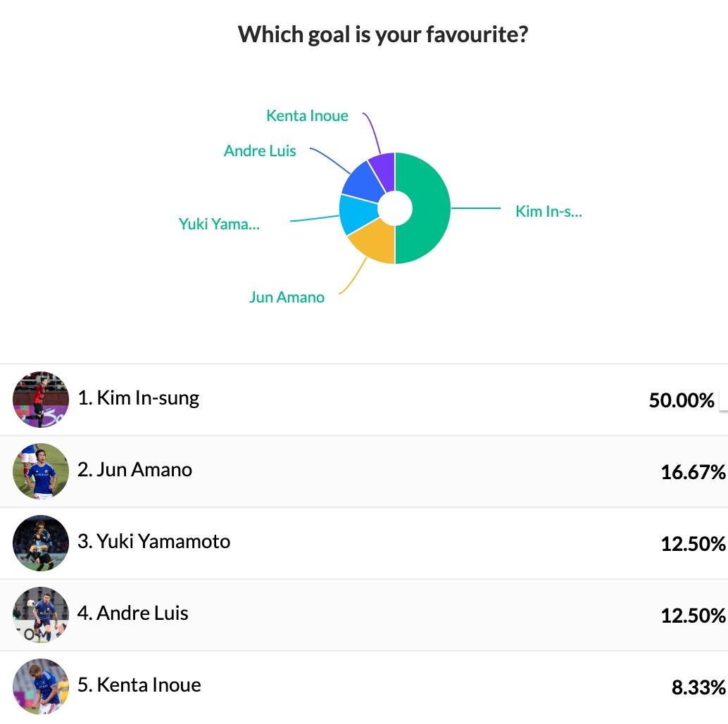Viewport: 728px width, 724px height.
Task: Select the truncated Kim In-s... chart label
Action: point(548,211)
